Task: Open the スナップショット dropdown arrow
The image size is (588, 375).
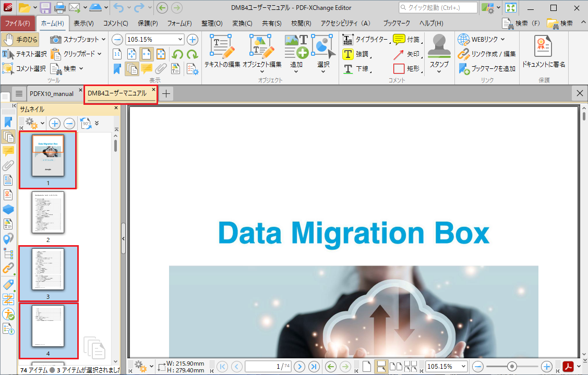Action: click(x=103, y=39)
